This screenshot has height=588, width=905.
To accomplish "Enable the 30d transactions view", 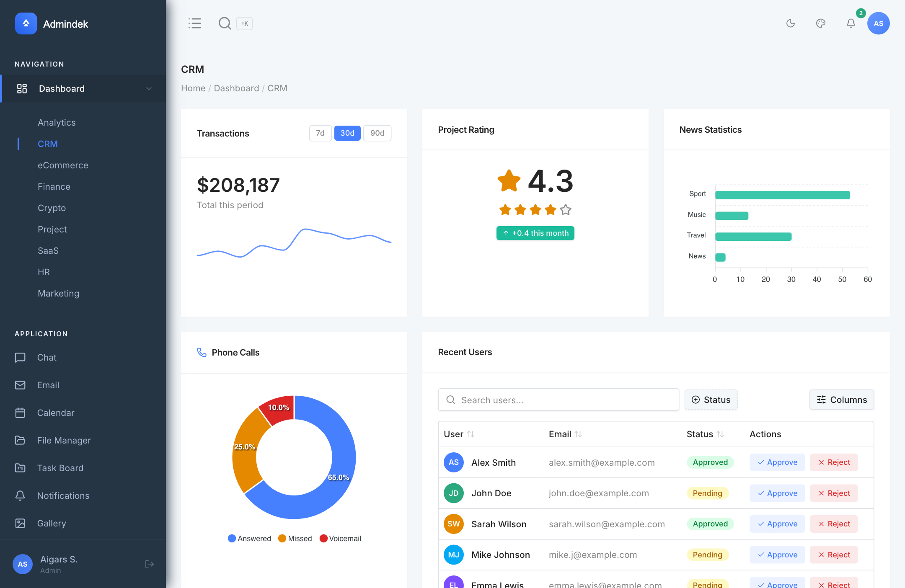I will point(347,133).
